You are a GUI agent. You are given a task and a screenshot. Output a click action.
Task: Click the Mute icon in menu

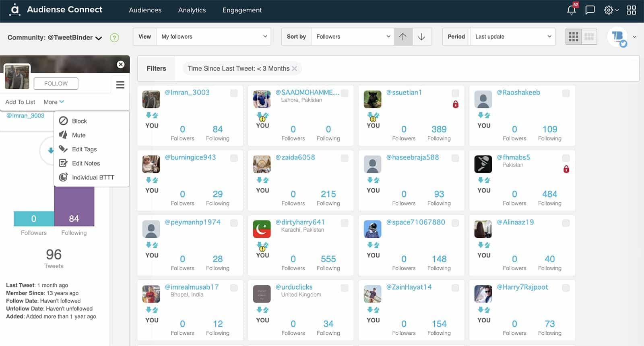63,135
